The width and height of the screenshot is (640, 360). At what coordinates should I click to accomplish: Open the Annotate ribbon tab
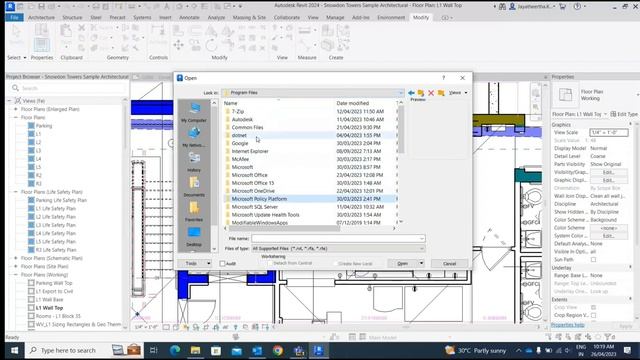pos(189,18)
